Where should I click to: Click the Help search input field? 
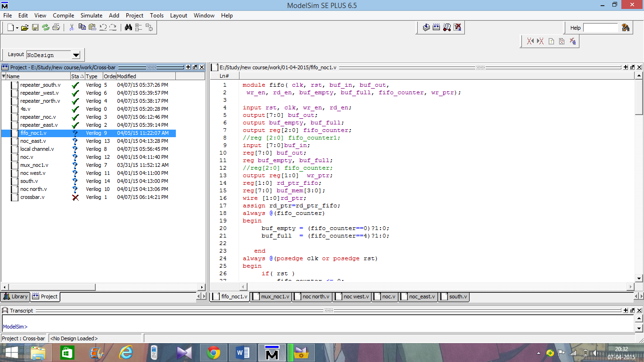point(601,28)
